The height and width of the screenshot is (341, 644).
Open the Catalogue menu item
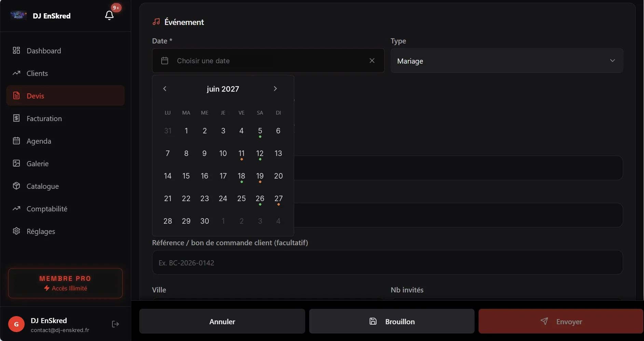(x=65, y=186)
